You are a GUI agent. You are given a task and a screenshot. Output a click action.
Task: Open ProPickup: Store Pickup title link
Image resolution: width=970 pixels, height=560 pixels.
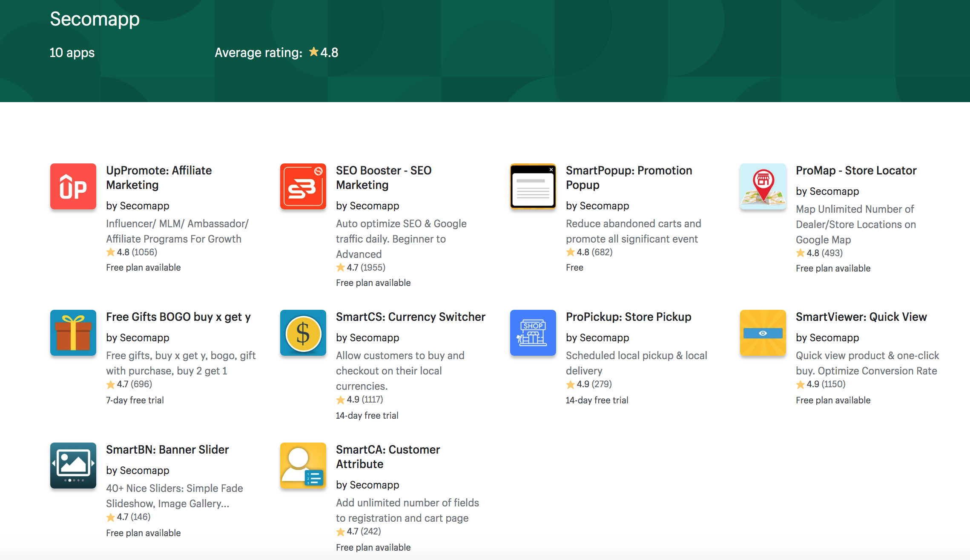point(628,317)
